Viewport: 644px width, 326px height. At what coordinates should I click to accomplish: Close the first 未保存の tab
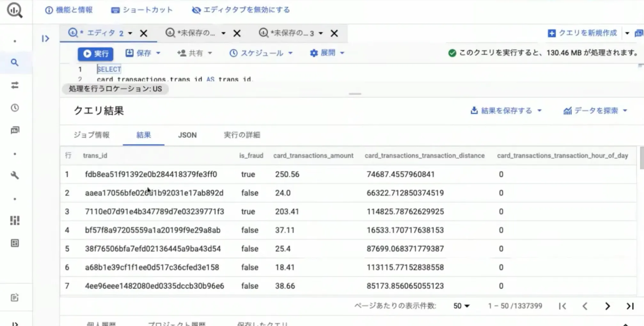tap(237, 33)
